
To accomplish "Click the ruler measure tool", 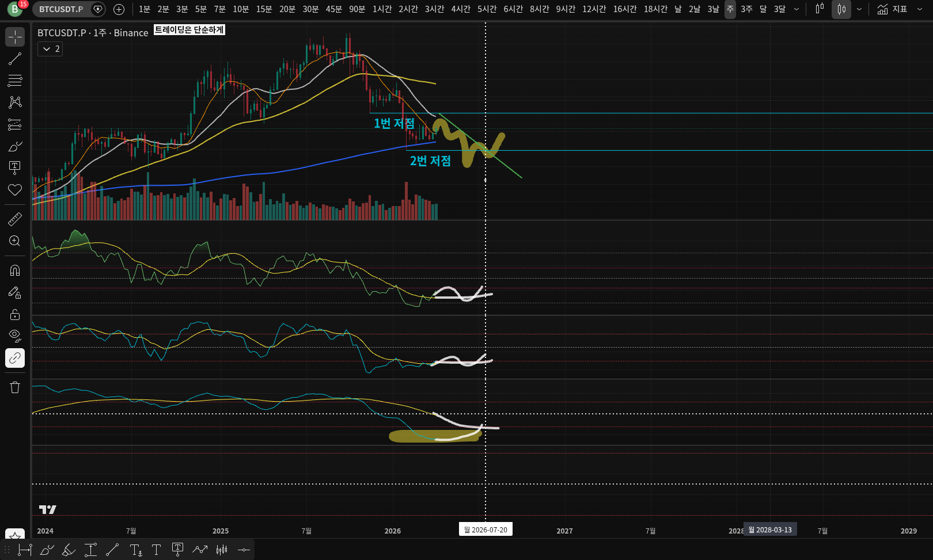I will (15, 219).
